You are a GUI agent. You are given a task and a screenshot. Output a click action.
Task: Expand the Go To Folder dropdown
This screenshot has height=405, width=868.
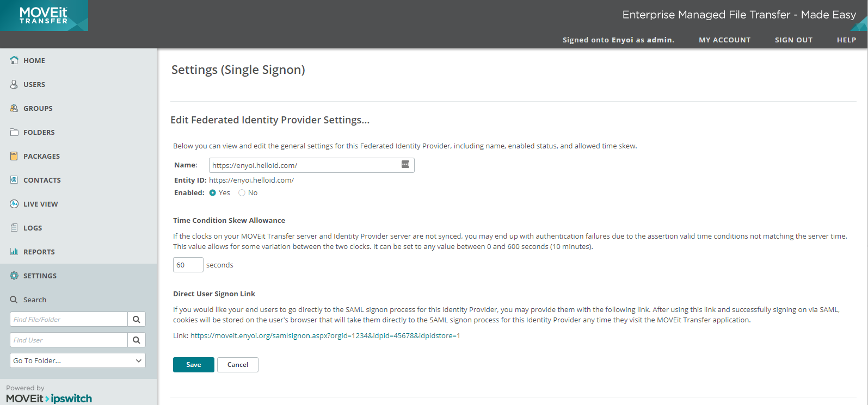(x=78, y=360)
